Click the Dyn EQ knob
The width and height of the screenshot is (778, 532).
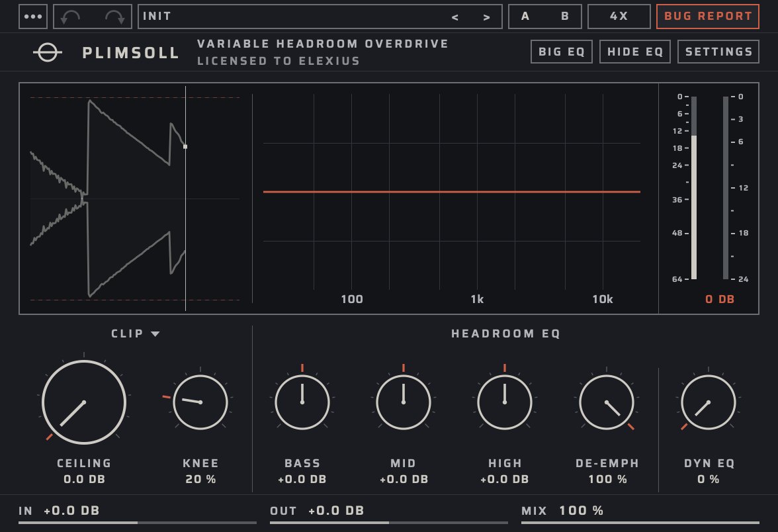point(708,402)
